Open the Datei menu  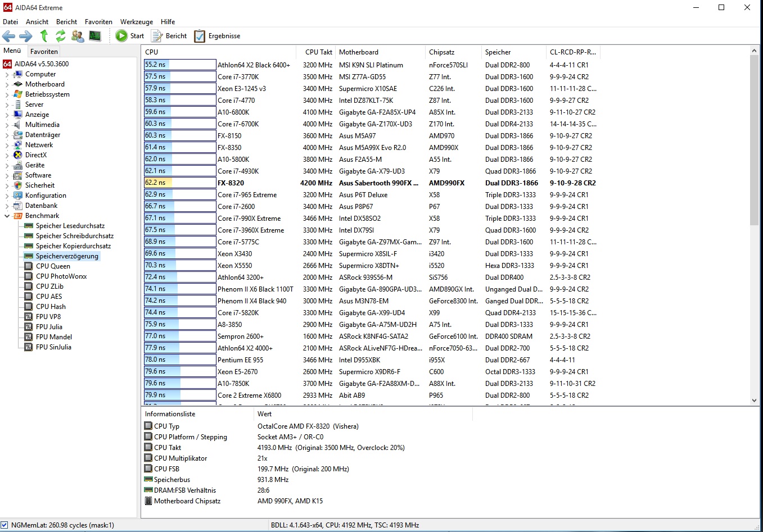click(x=11, y=22)
